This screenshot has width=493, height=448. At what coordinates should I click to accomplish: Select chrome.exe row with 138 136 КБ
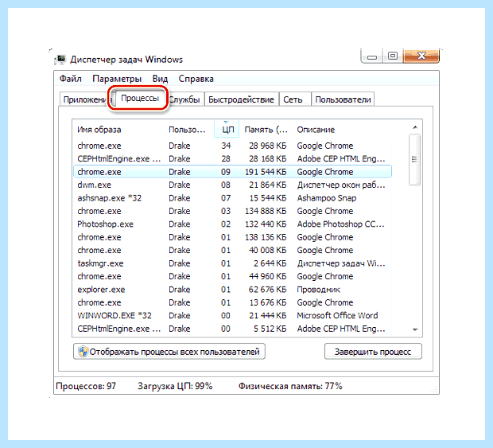pos(233,237)
